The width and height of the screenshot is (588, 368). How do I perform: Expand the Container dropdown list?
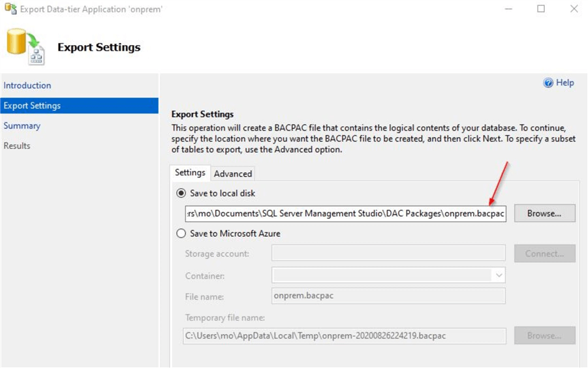pos(499,275)
